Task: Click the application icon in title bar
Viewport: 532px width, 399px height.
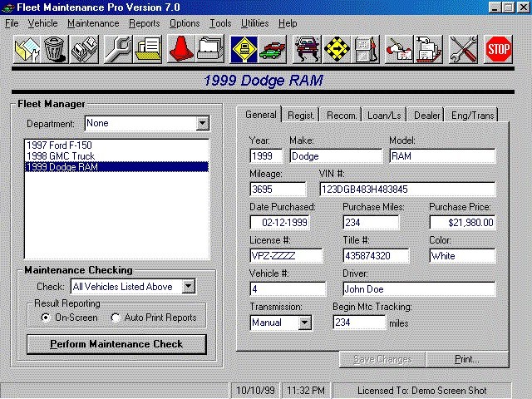Action: point(7,7)
